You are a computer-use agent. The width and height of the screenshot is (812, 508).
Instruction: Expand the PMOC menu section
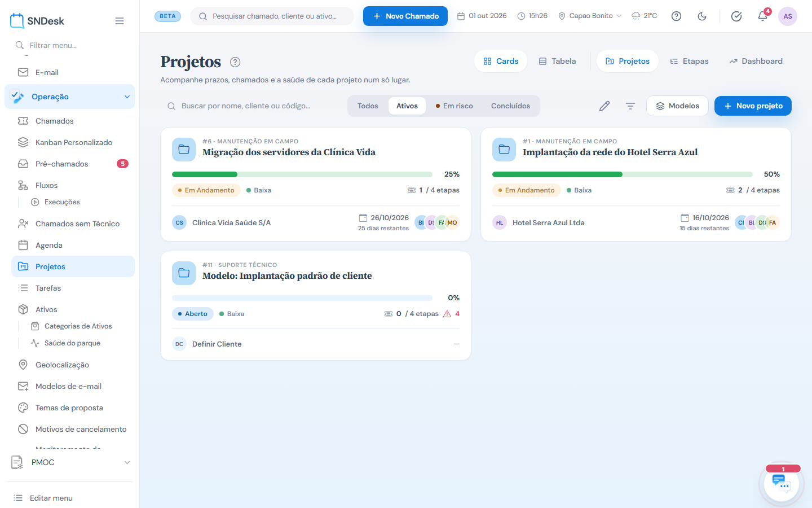[69, 462]
